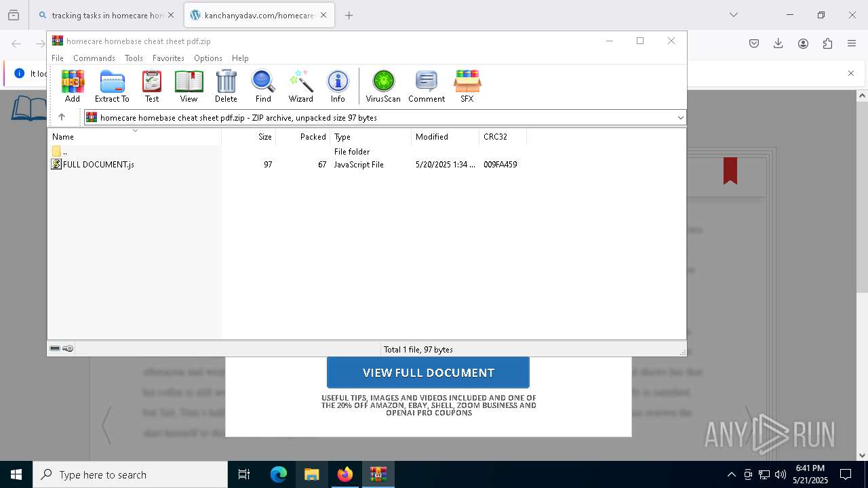Expand the archive path dropdown arrow
This screenshot has height=488, width=868.
click(x=680, y=118)
